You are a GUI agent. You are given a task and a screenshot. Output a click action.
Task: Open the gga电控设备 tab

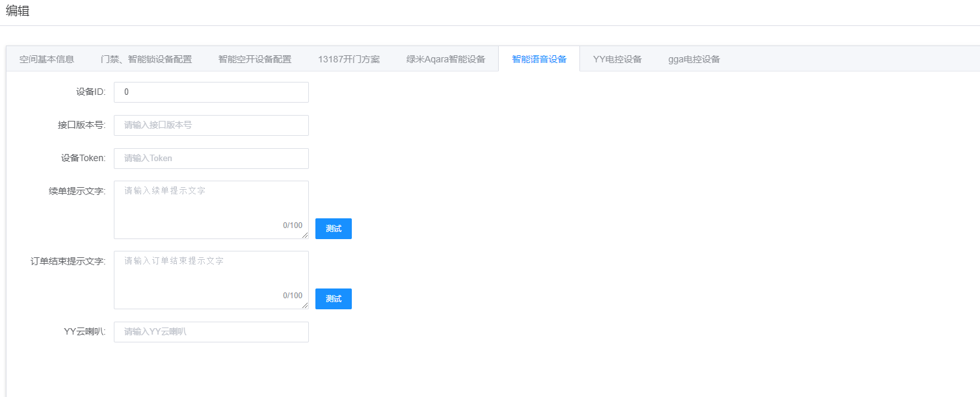(x=694, y=59)
